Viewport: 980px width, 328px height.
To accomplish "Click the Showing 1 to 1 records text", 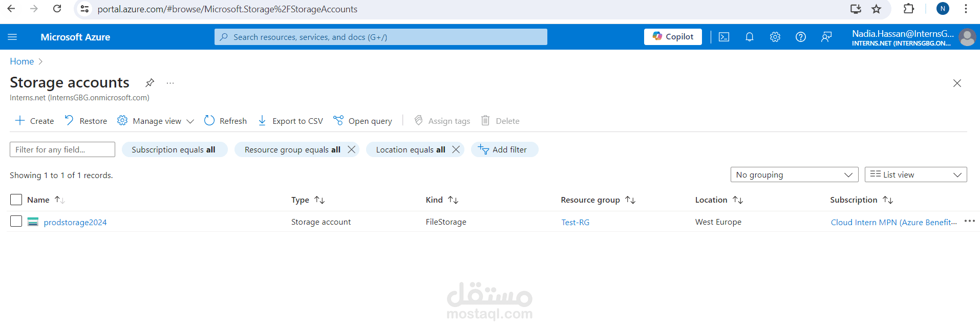I will point(61,175).
